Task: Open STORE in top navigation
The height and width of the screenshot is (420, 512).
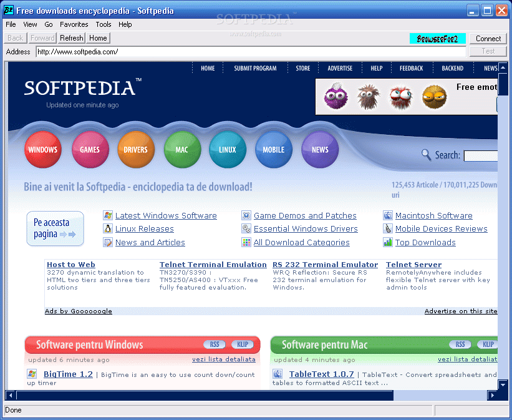Action: click(303, 68)
